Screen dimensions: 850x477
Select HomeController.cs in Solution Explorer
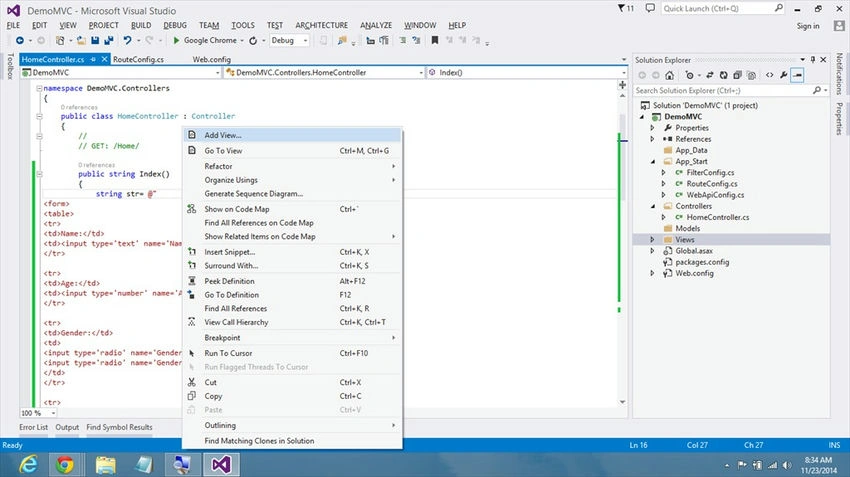718,217
